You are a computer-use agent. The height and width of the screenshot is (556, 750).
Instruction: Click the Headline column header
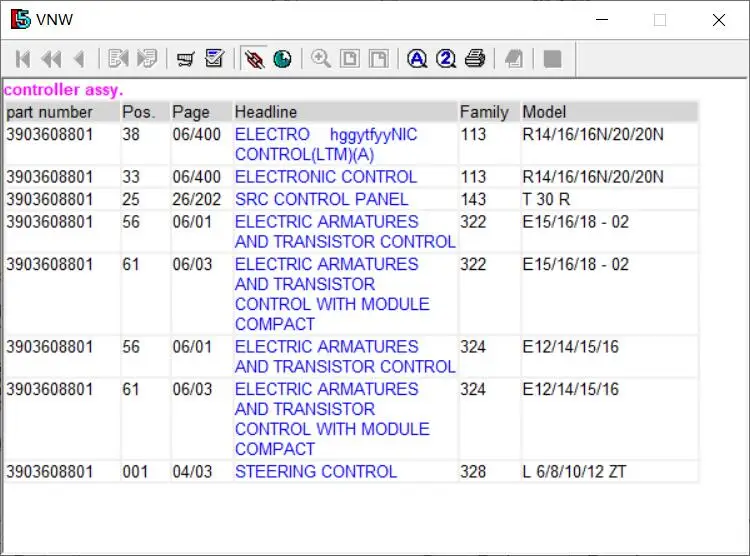click(265, 112)
